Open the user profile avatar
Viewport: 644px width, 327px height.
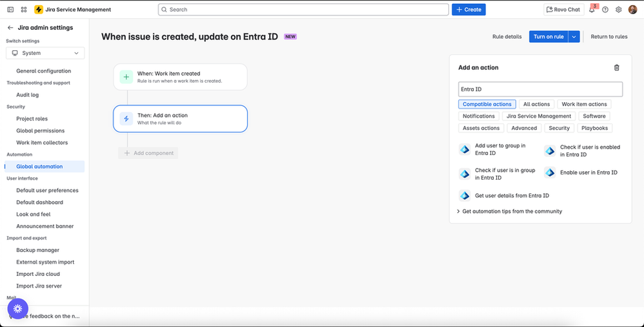[632, 10]
